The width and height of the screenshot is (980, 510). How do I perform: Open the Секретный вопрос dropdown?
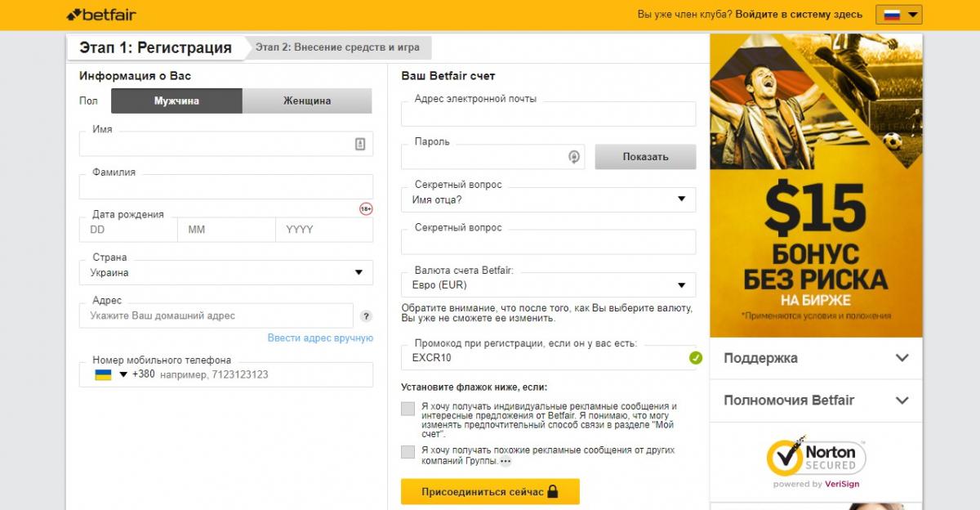pyautogui.click(x=549, y=199)
